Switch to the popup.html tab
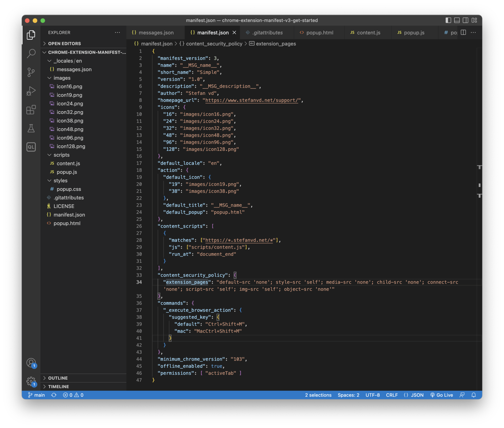The image size is (504, 428). pyautogui.click(x=319, y=33)
